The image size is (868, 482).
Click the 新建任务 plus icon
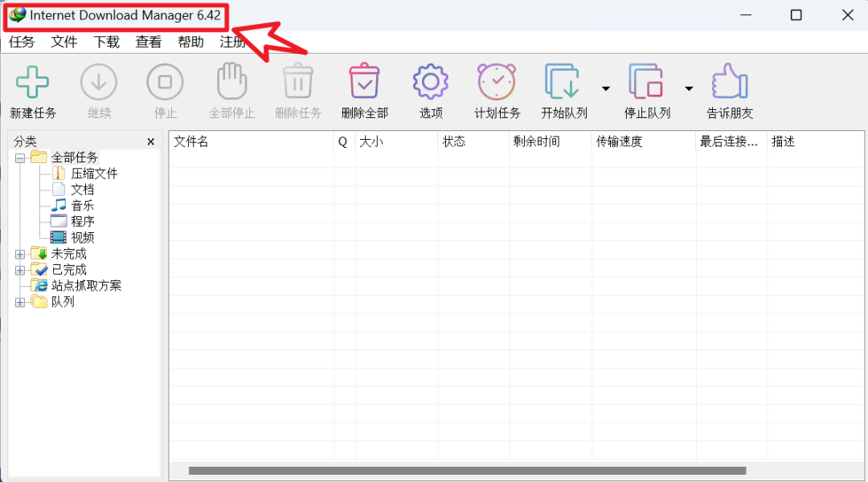click(32, 82)
